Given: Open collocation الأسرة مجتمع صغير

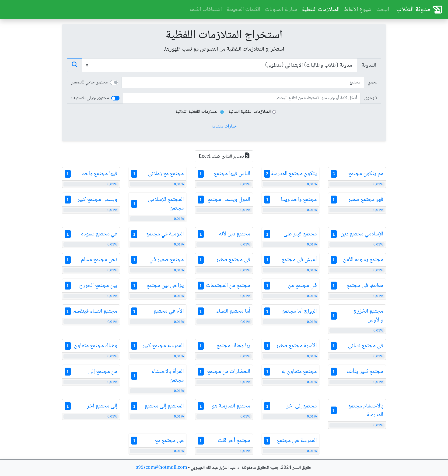Looking at the screenshot, I should coord(296,346).
